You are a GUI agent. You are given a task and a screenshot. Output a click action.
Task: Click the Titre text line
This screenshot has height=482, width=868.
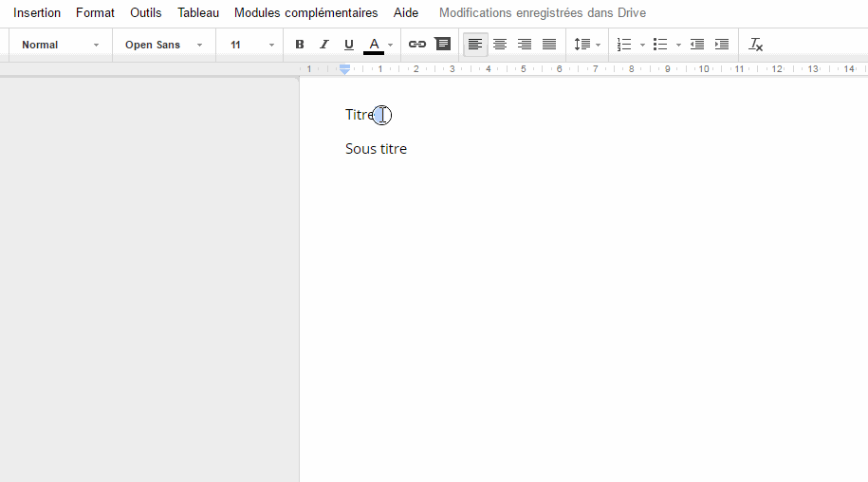(x=360, y=115)
